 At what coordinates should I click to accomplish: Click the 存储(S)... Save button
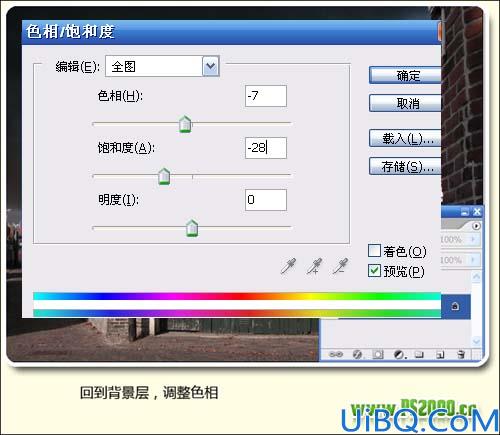405,166
